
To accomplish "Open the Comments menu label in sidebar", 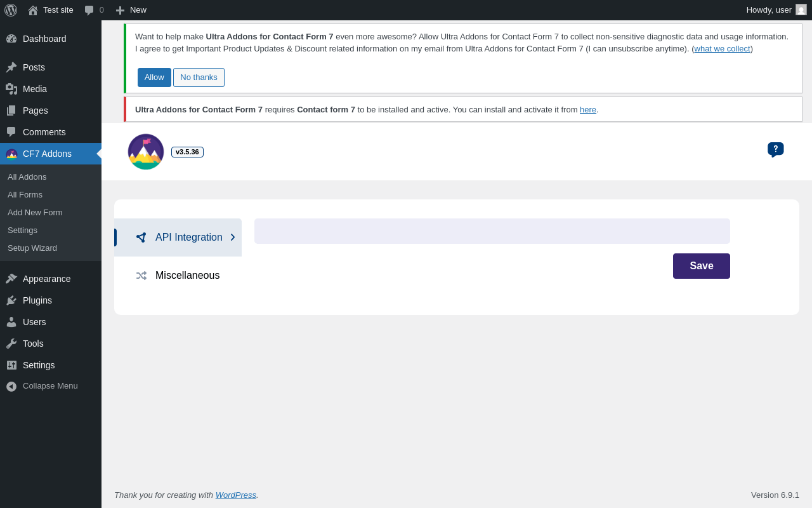I will 44,132.
